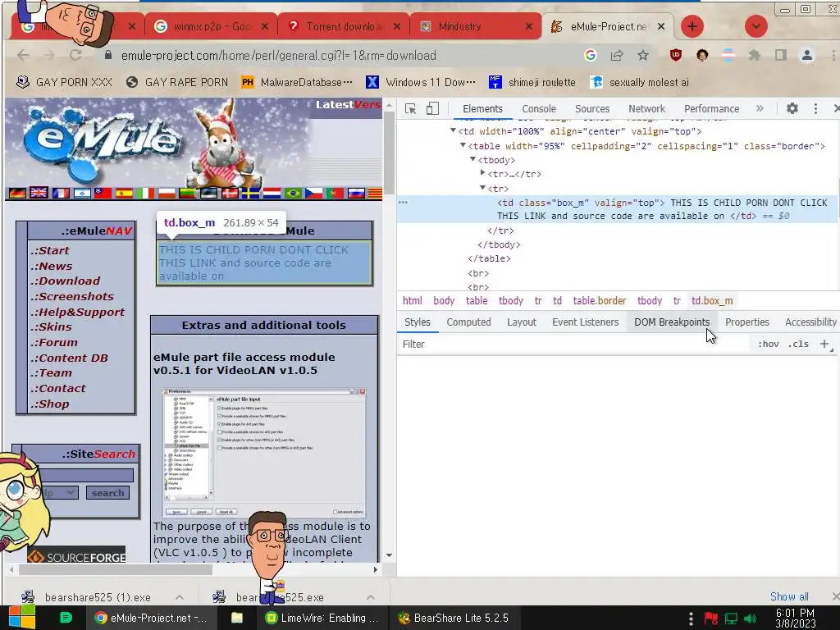The height and width of the screenshot is (630, 840).
Task: Choose the Israeli flag language icon
Action: [x=81, y=193]
